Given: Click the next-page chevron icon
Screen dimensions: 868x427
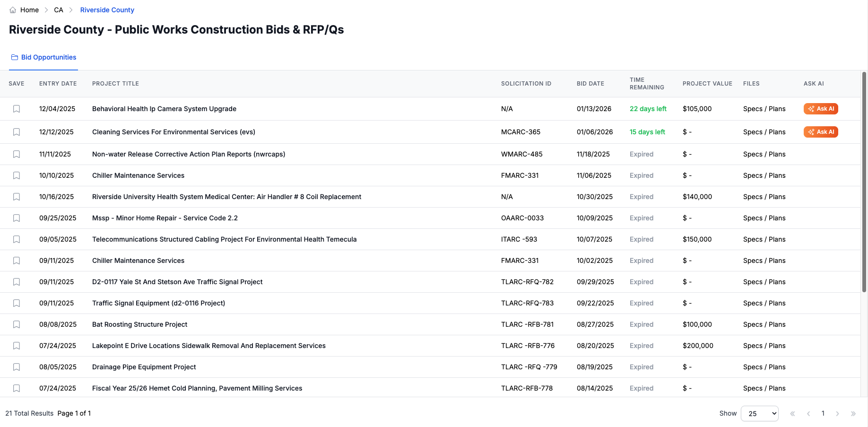Looking at the screenshot, I should (x=838, y=413).
